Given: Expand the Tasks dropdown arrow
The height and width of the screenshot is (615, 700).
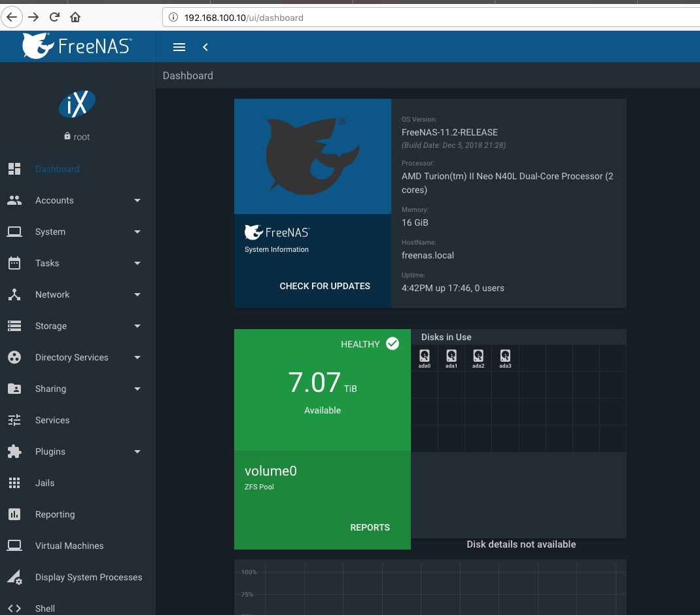Looking at the screenshot, I should (x=137, y=263).
